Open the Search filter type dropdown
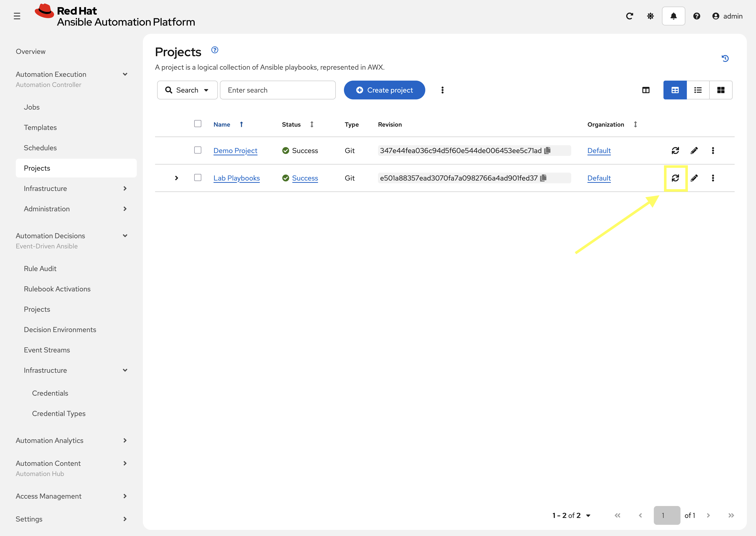 coord(187,90)
